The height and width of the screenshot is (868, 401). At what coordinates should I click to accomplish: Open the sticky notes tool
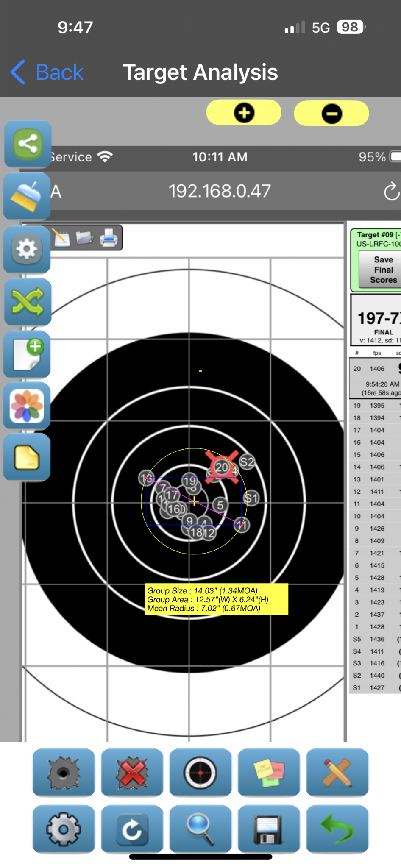coord(269,772)
